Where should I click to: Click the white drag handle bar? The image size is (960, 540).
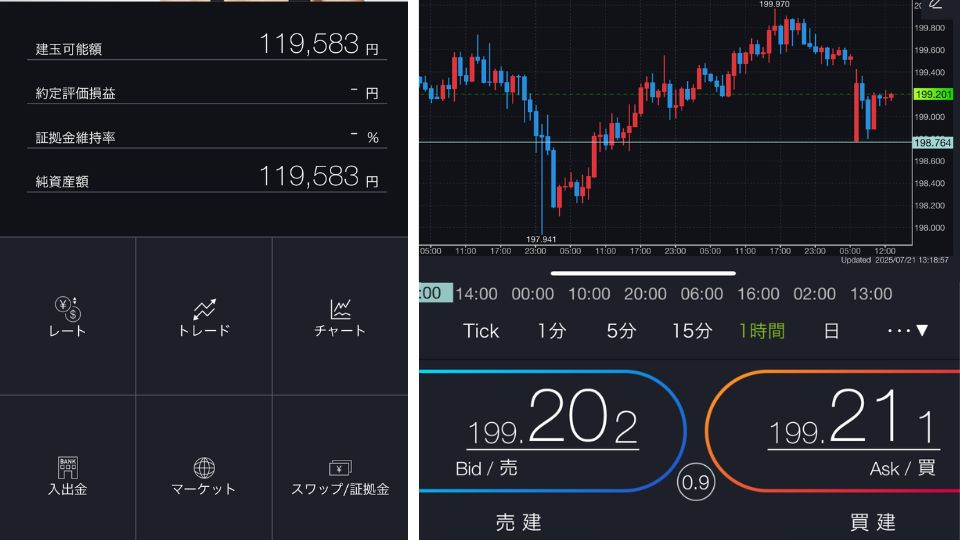[x=643, y=272]
